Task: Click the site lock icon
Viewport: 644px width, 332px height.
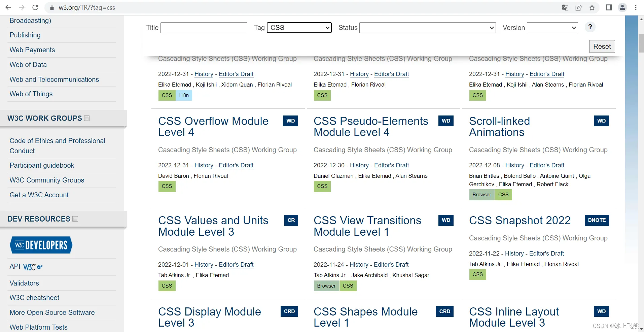Action: point(51,7)
